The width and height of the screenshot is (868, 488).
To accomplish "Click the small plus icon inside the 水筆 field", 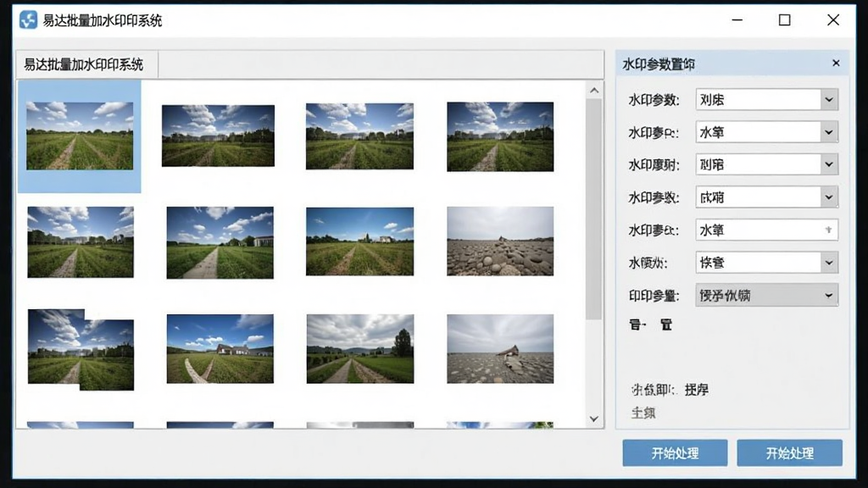I will click(829, 230).
